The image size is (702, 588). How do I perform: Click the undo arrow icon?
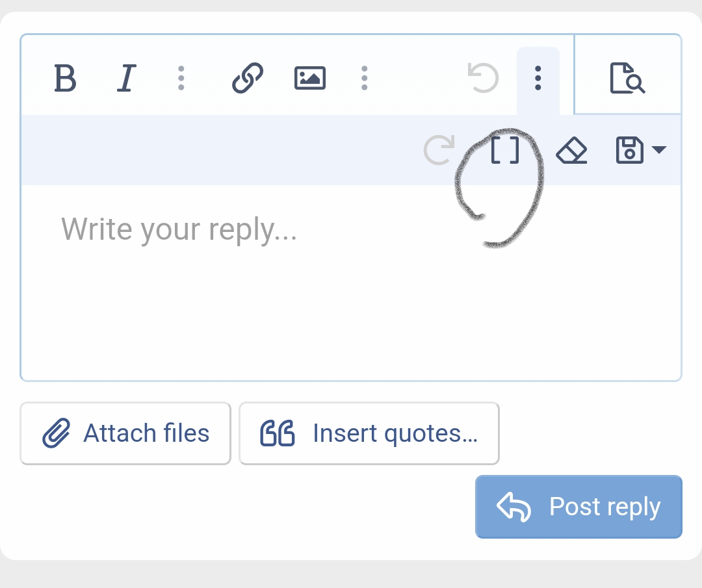click(483, 79)
